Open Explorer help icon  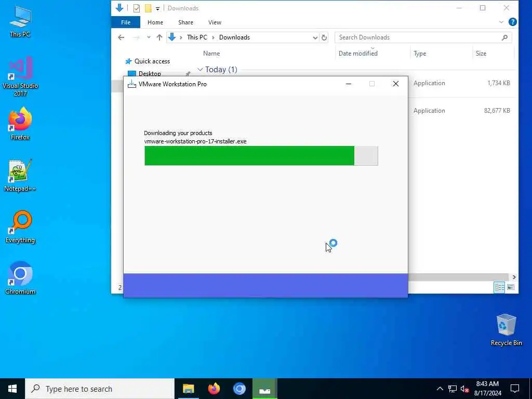tap(513, 22)
